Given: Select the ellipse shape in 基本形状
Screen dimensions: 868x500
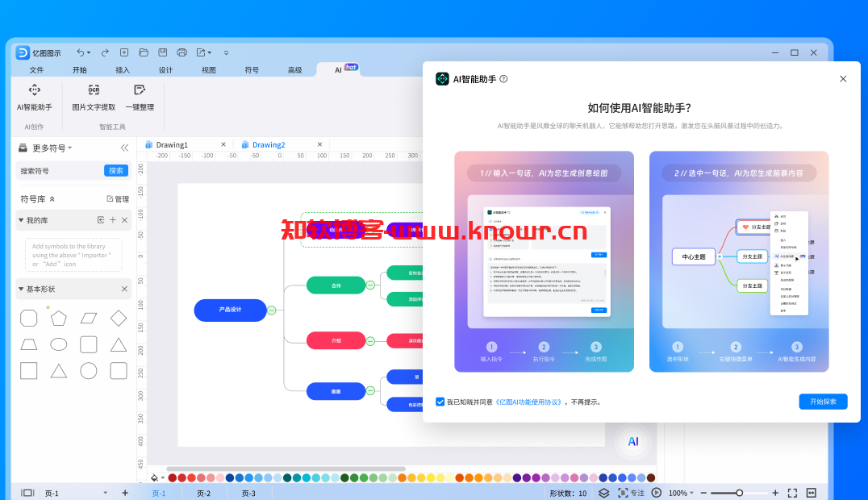Looking at the screenshot, I should click(x=59, y=344).
